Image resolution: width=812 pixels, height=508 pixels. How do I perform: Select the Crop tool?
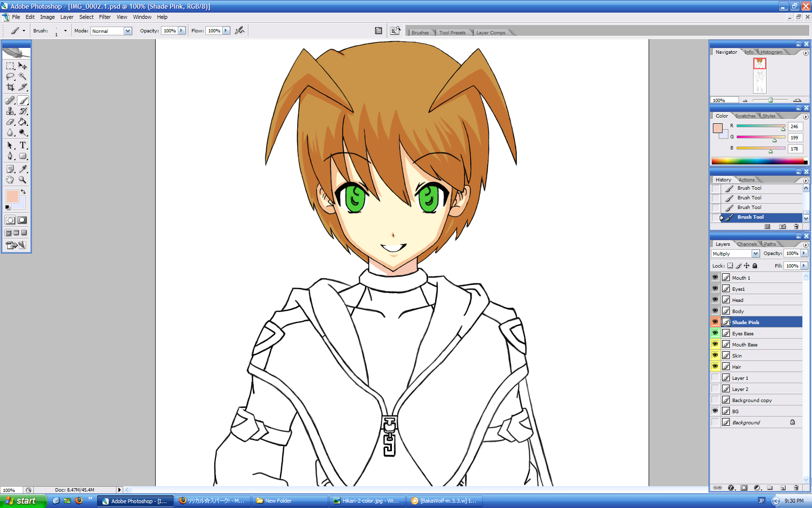(x=10, y=88)
